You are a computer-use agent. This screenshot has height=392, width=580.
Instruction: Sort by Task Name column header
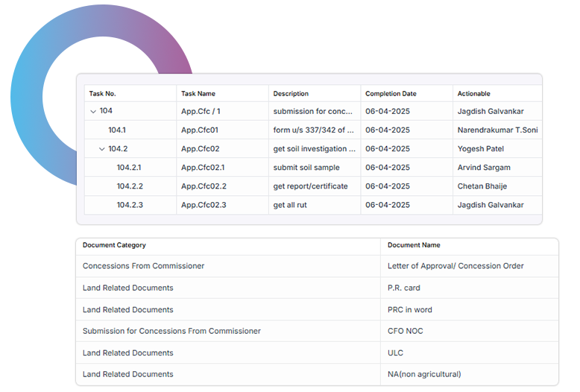tap(198, 94)
